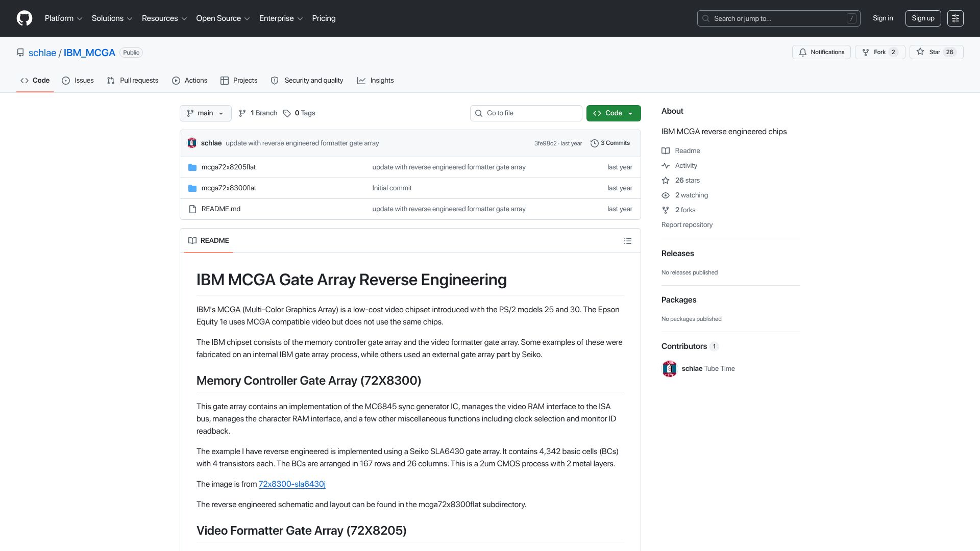Viewport: 980px width, 551px height.
Task: Open Notifications bell button
Action: (x=821, y=52)
